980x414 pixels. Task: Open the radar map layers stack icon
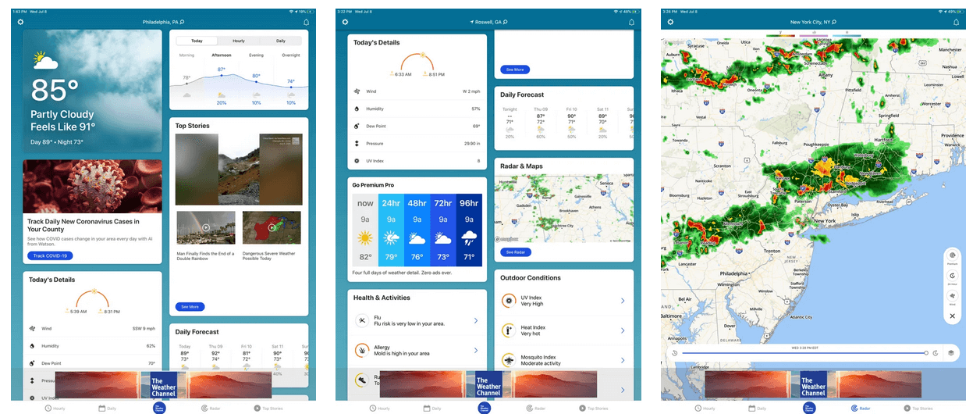[951, 353]
